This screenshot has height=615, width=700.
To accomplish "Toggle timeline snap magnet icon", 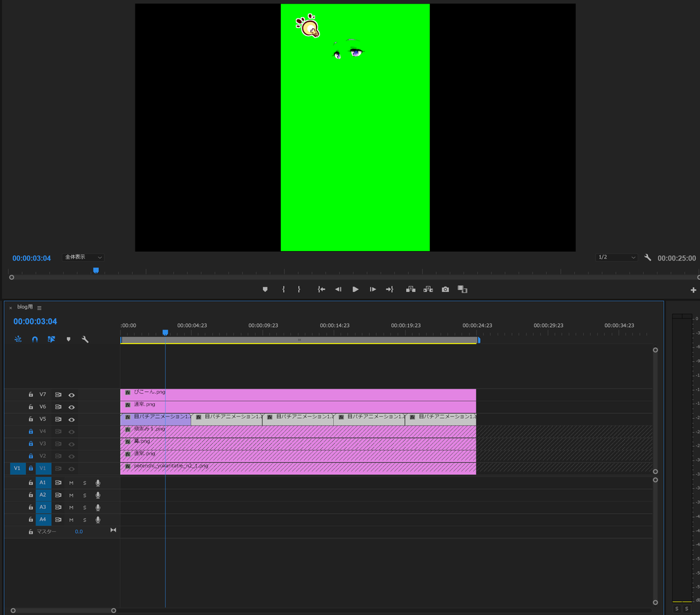I will tap(35, 339).
